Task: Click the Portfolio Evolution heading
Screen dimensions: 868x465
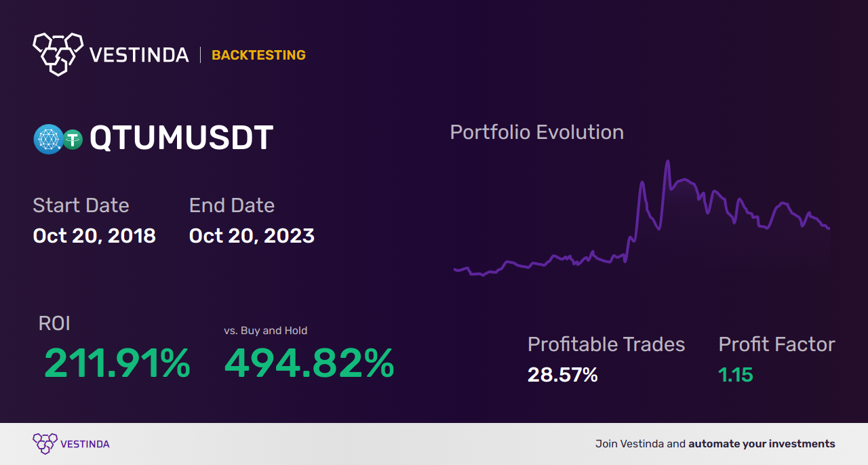Action: [537, 132]
